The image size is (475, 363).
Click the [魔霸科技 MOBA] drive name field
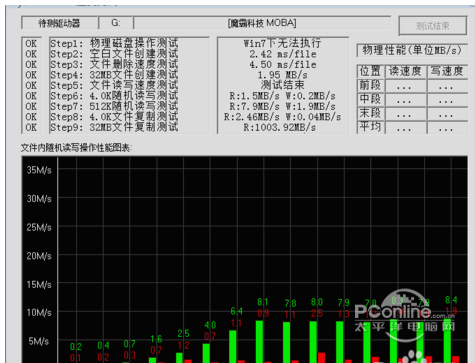(x=262, y=23)
